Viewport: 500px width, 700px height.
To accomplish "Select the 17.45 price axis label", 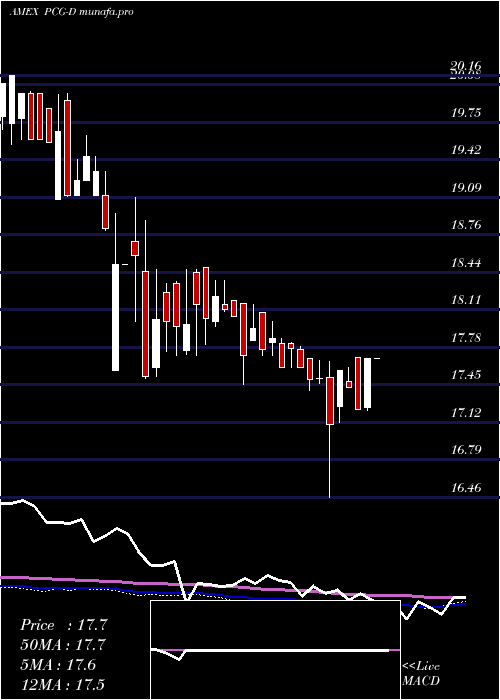I will [466, 375].
